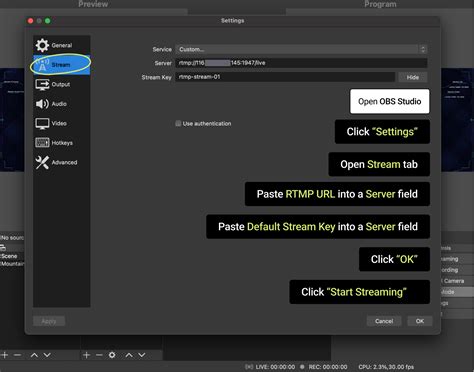Open the Advanced tools icon

[x=42, y=162]
